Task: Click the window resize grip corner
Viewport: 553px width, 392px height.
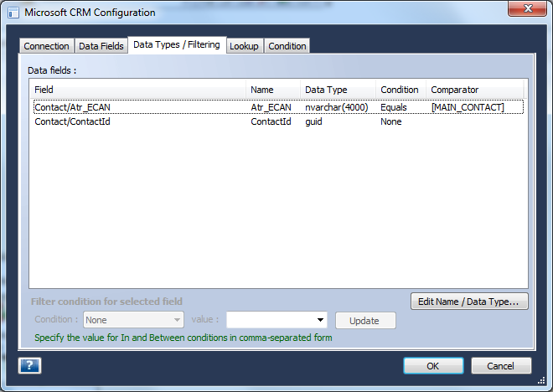Action: [541, 380]
